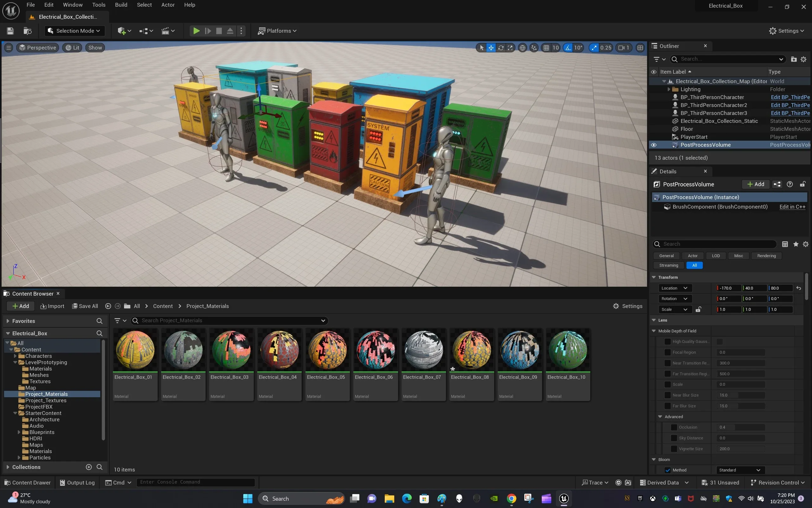
Task: Open the Revision Control dropdown
Action: coord(777,483)
